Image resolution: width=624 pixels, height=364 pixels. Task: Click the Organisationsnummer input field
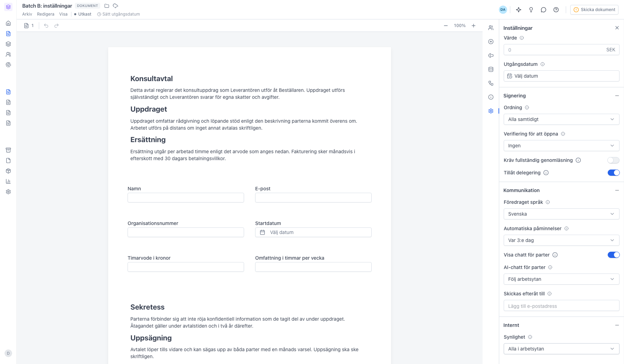pos(186,232)
